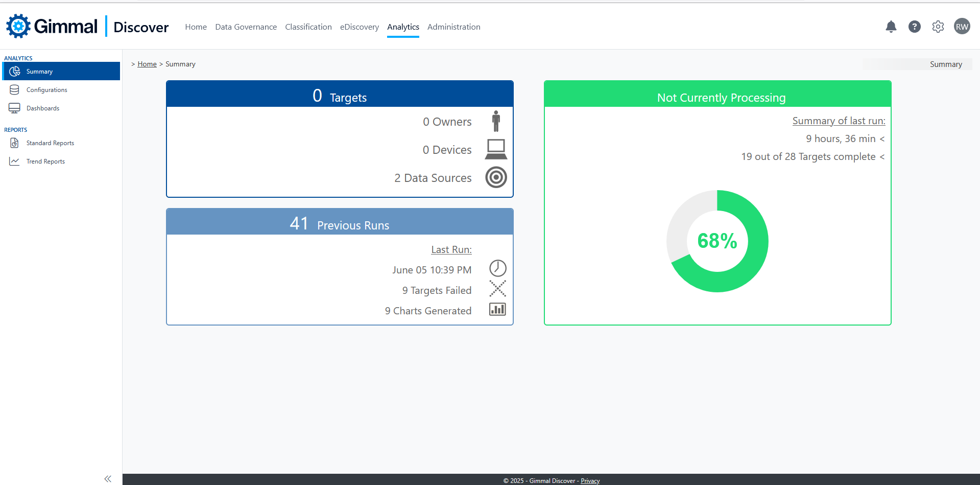Open the settings gear icon
Screen dimensions: 980x485
coord(938,27)
